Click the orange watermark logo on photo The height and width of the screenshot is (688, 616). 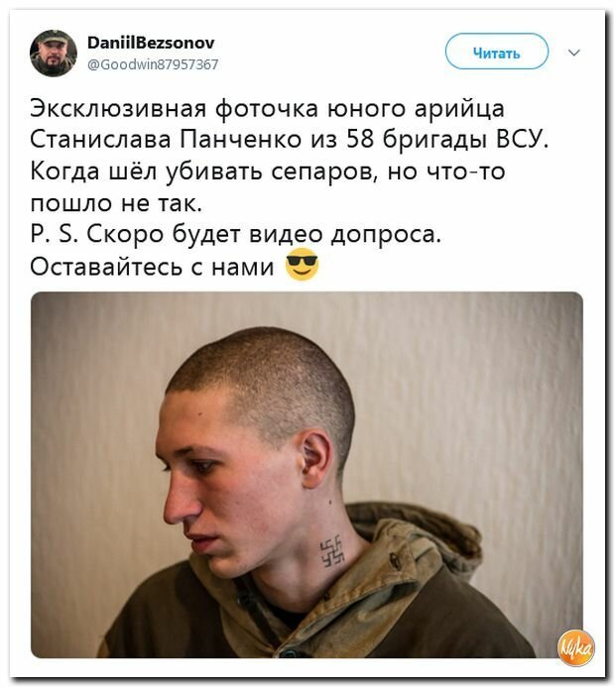click(575, 648)
